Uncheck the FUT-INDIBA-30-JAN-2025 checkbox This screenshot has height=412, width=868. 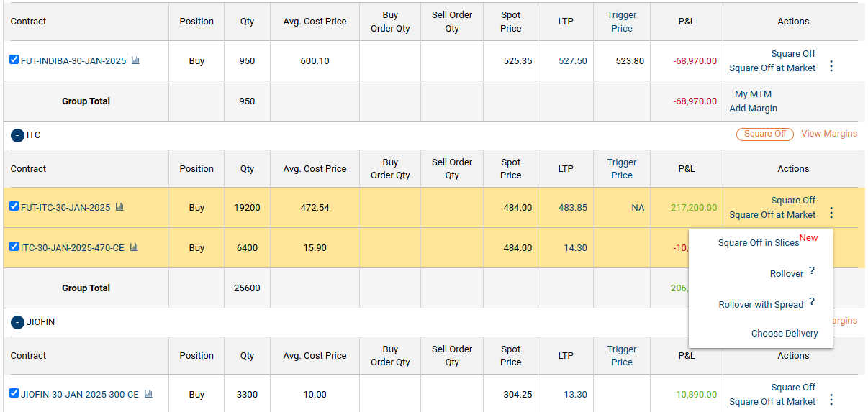click(14, 60)
